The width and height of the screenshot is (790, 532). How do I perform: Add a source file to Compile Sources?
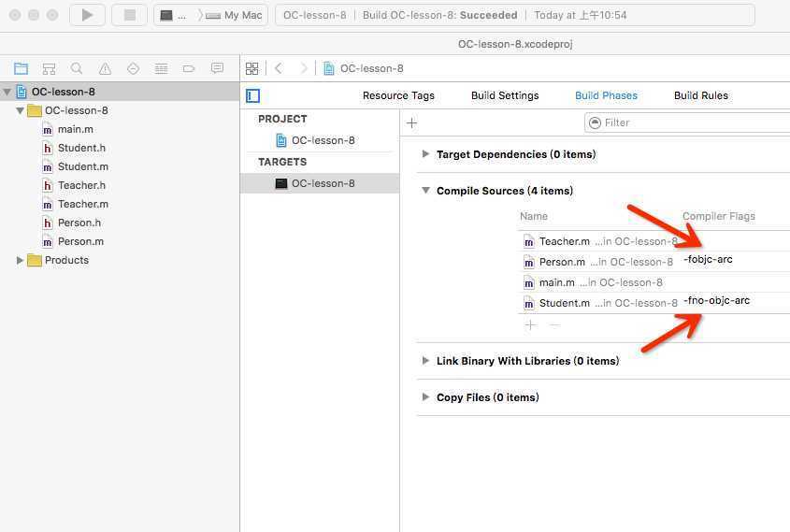(530, 325)
